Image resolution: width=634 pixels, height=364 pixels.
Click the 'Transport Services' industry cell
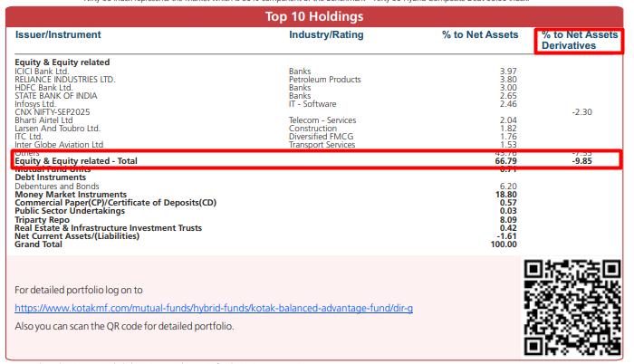coord(322,144)
